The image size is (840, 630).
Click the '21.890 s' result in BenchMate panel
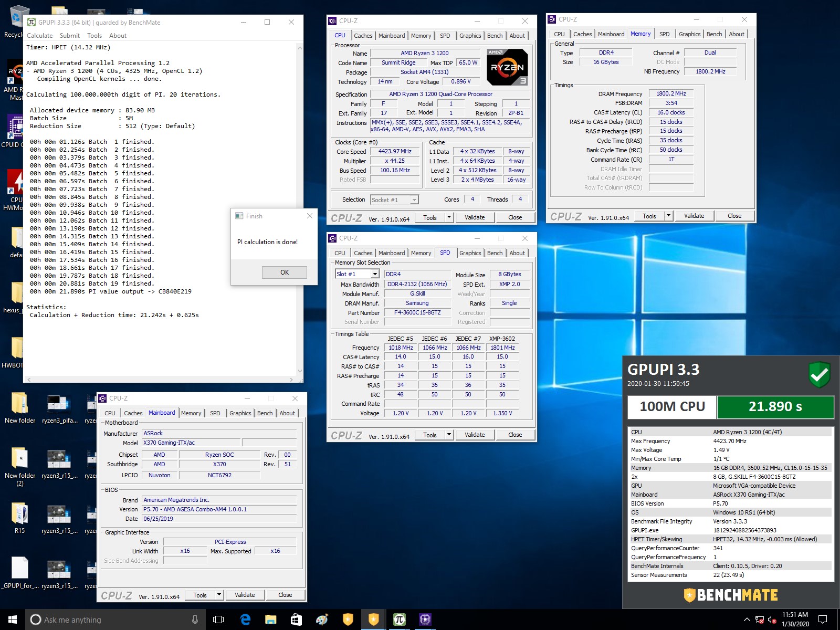pos(775,406)
